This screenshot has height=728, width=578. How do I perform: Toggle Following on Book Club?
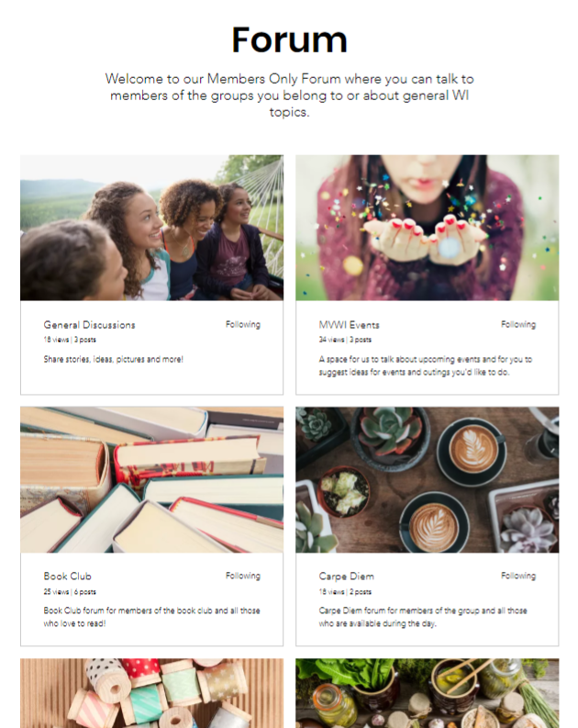click(x=242, y=576)
